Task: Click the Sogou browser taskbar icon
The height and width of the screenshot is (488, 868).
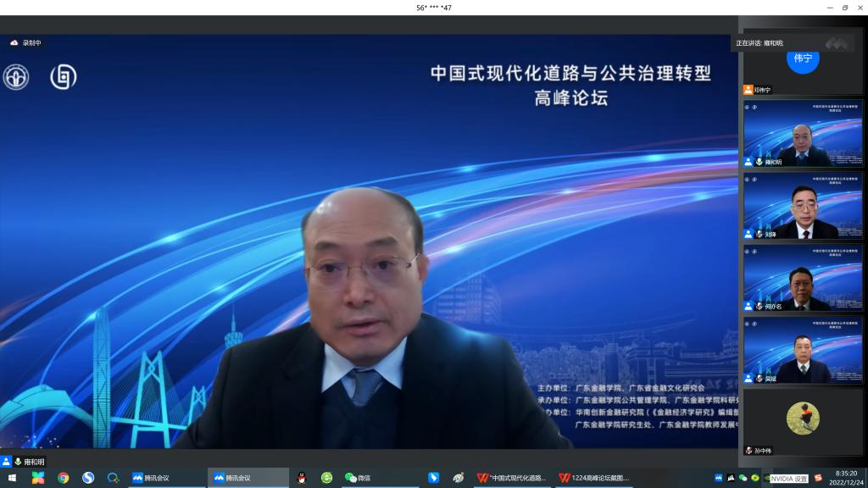Action: pos(88,478)
